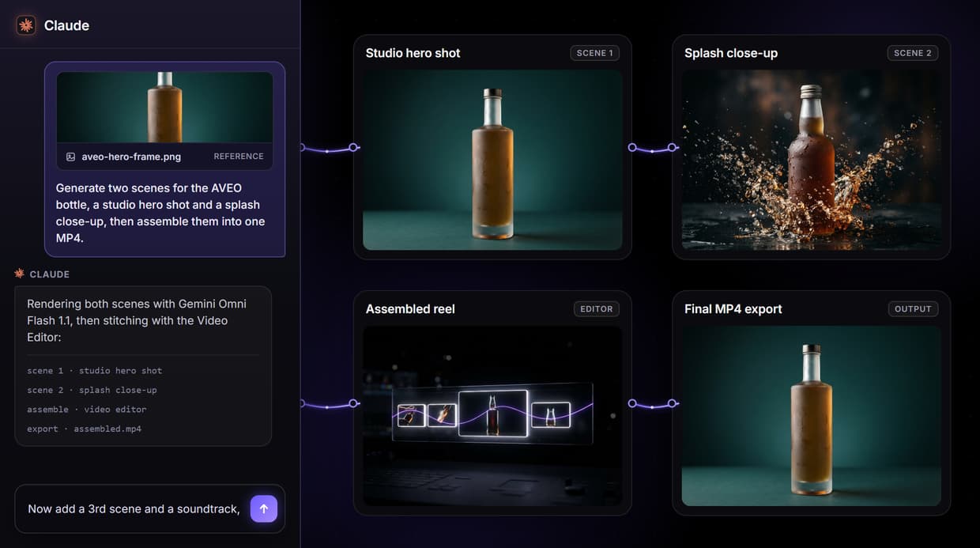
Task: Click the output connector node on Assembled reel
Action: point(632,403)
